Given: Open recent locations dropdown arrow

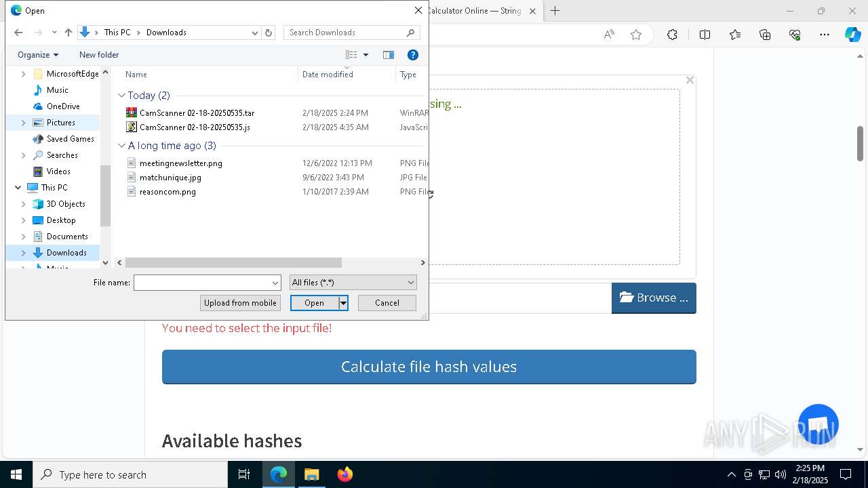Looking at the screenshot, I should pyautogui.click(x=53, y=33).
